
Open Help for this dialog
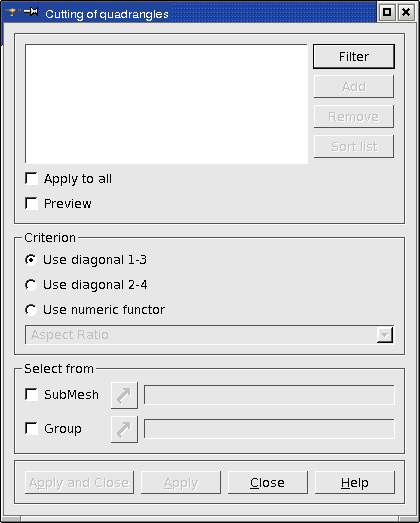click(x=355, y=483)
